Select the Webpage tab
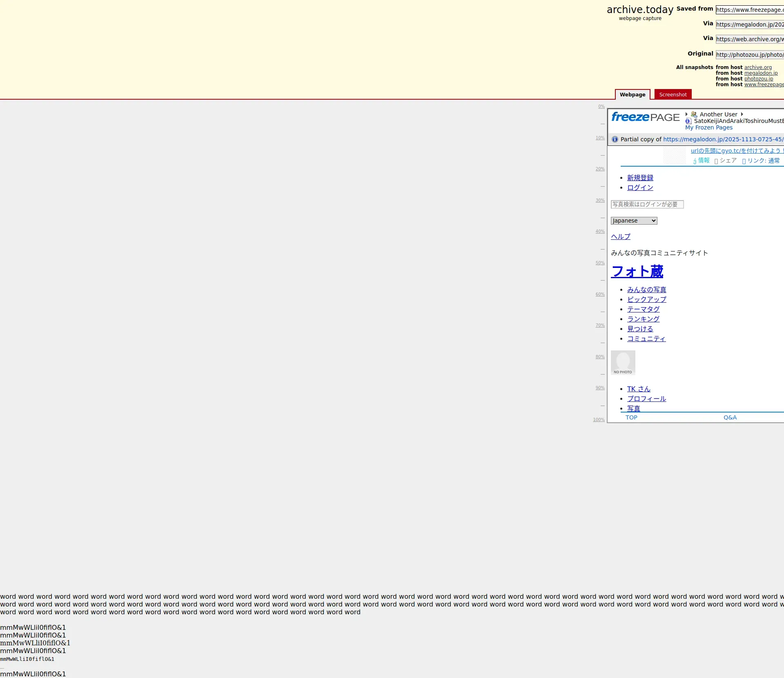Viewport: 784px width, 678px height. tap(632, 94)
